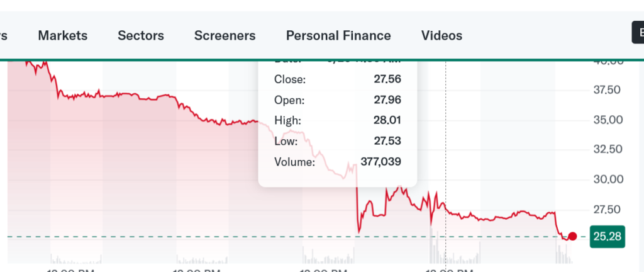Click the Close value 27.56 in tooltip
The image size is (644, 272).
coord(386,79)
